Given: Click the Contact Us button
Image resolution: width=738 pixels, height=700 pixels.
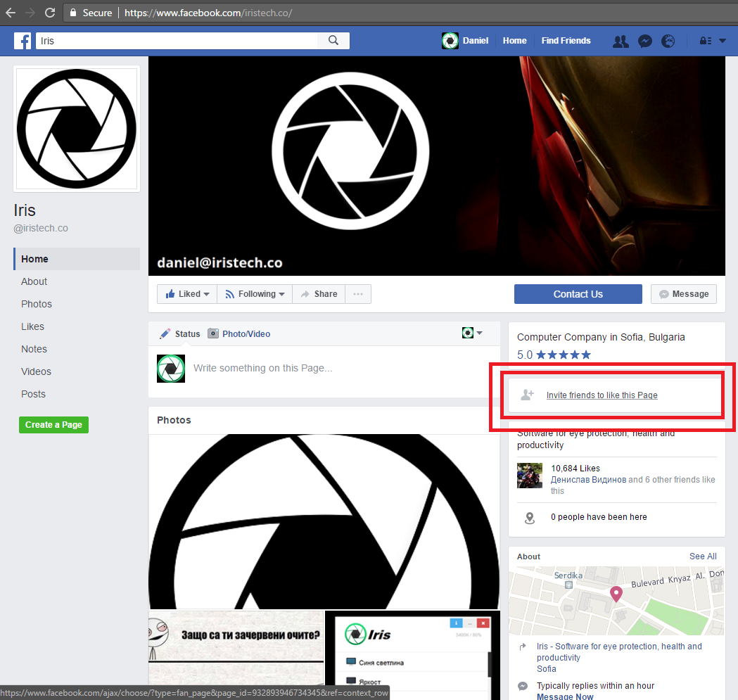Looking at the screenshot, I should click(x=578, y=294).
